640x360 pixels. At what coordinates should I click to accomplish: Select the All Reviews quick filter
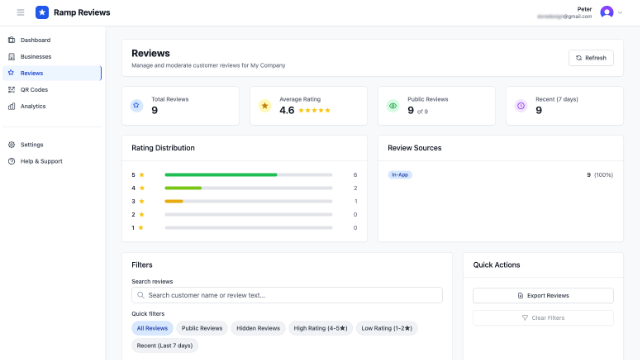pyautogui.click(x=152, y=328)
